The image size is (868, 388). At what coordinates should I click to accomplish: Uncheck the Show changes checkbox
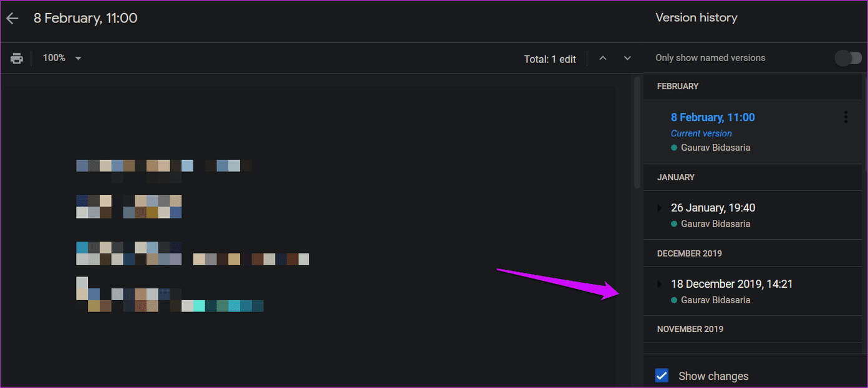click(662, 376)
